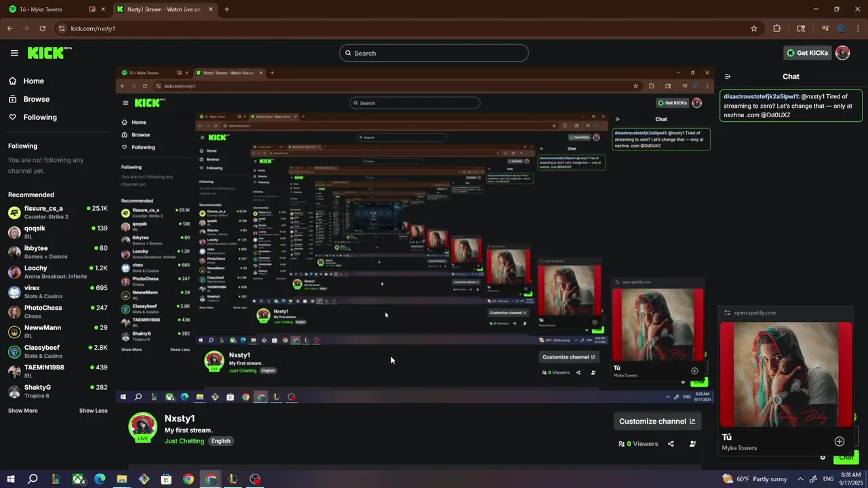
Task: Click the live stream video player
Action: pyautogui.click(x=415, y=235)
